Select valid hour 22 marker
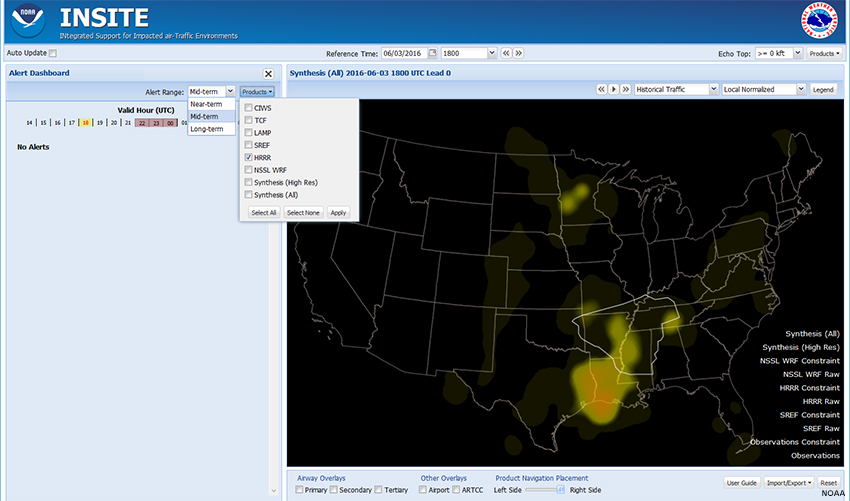Image resolution: width=850 pixels, height=501 pixels. (142, 123)
